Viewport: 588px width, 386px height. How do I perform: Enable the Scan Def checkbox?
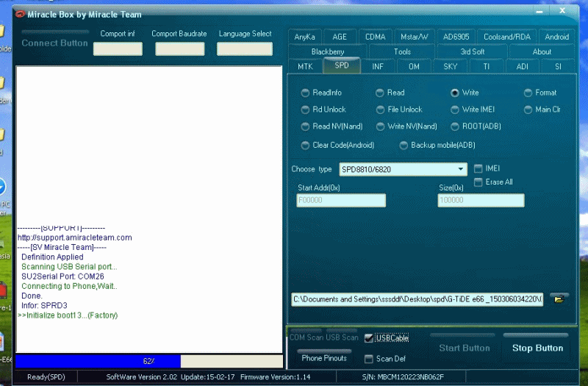[369, 359]
